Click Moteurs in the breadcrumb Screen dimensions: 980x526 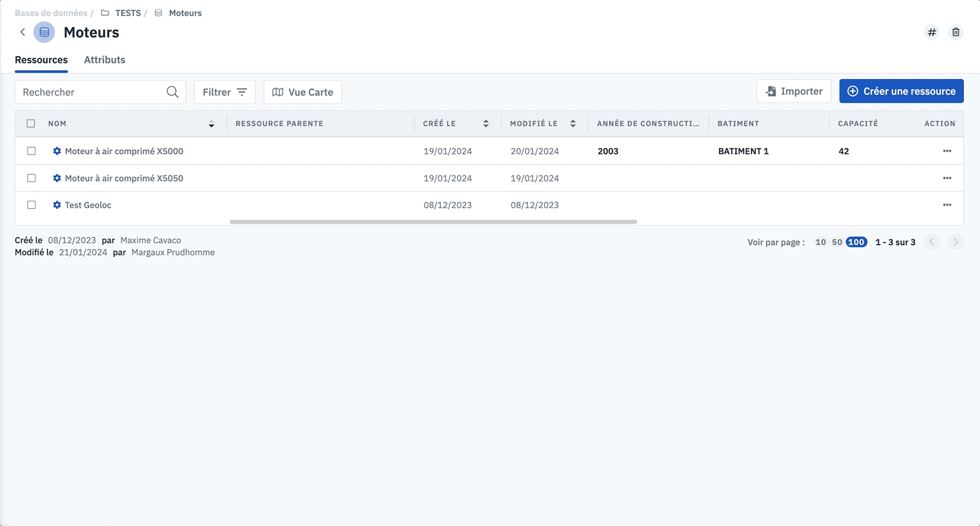click(185, 13)
